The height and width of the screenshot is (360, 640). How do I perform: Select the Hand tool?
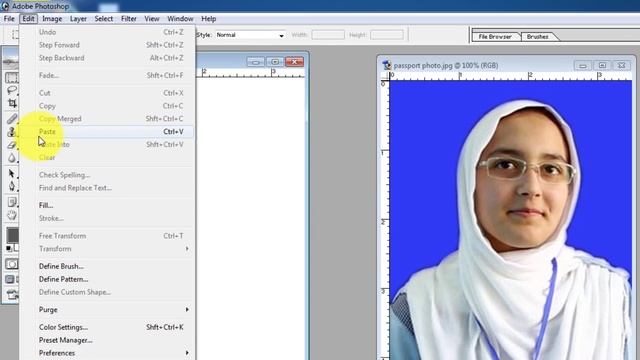tap(11, 215)
